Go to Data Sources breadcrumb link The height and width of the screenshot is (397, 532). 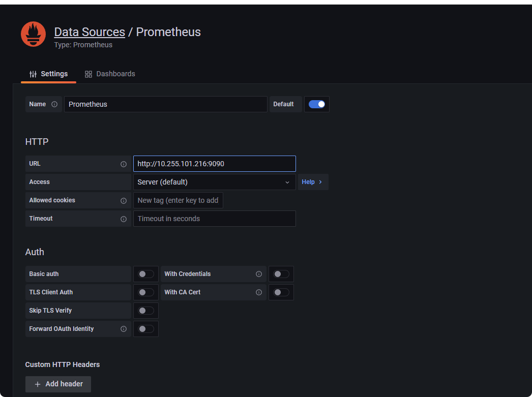[x=90, y=32]
